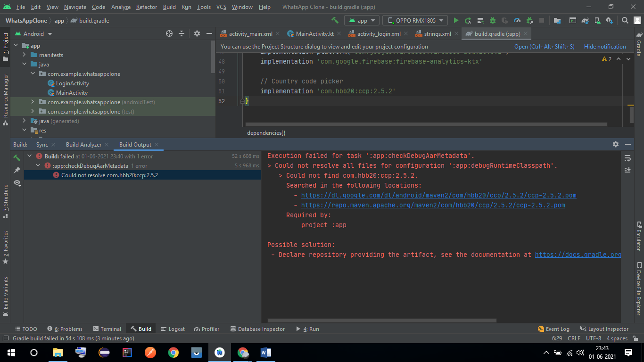The width and height of the screenshot is (644, 362).
Task: Switch to strings.xml editor tab
Action: pos(437,33)
